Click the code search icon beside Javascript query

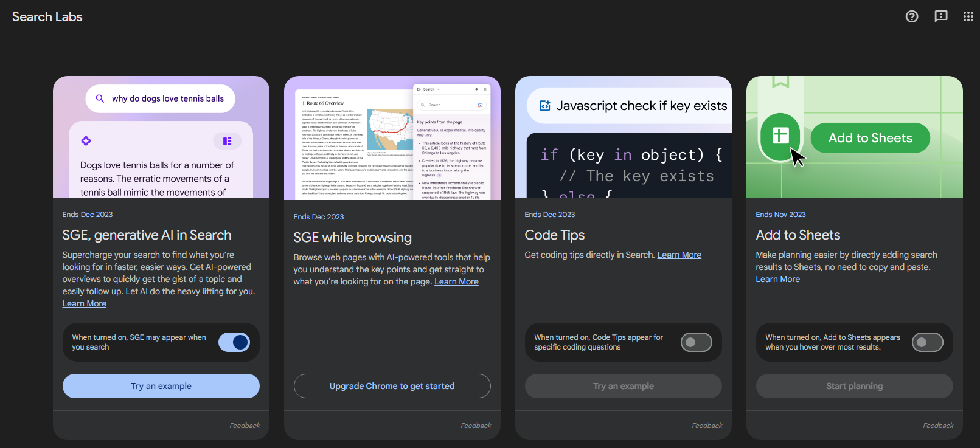[545, 106]
